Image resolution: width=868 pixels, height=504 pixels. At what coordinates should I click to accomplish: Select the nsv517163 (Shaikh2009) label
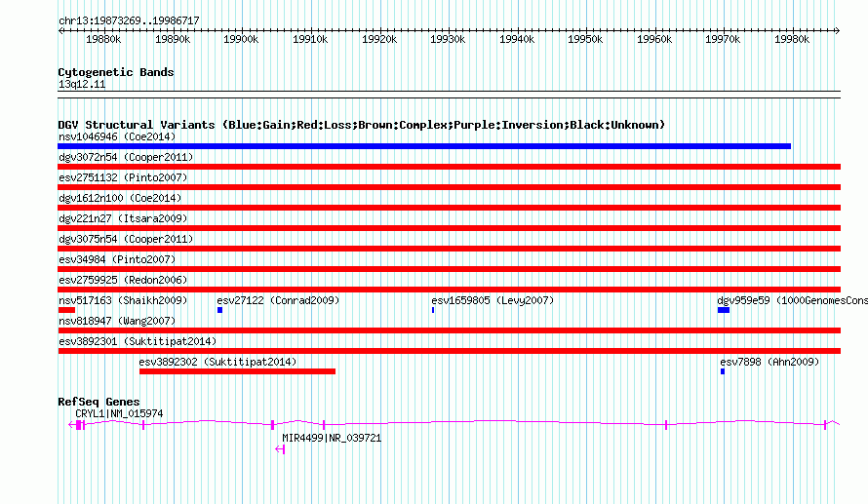123,300
